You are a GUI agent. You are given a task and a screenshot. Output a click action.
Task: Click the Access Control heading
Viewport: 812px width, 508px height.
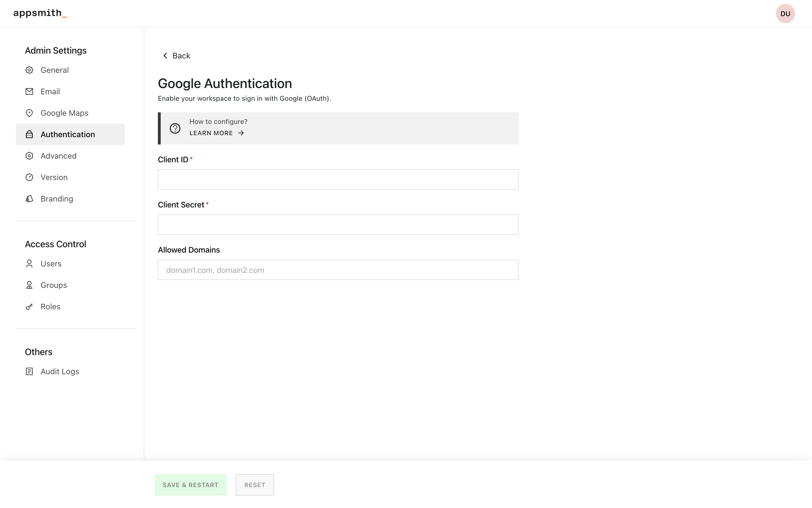coord(55,244)
